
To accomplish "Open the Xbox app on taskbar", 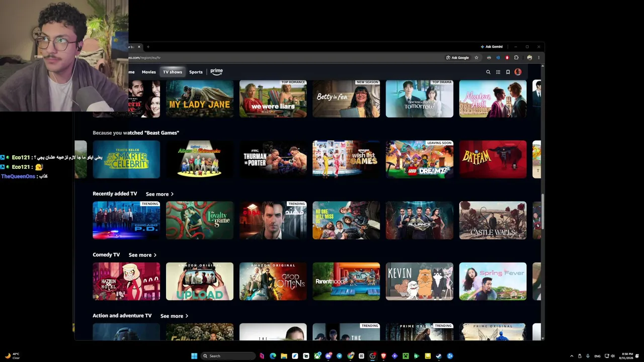I will [x=317, y=356].
